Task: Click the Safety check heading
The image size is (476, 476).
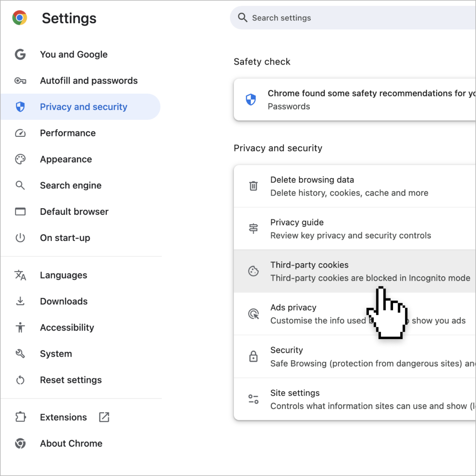Action: pos(262,62)
